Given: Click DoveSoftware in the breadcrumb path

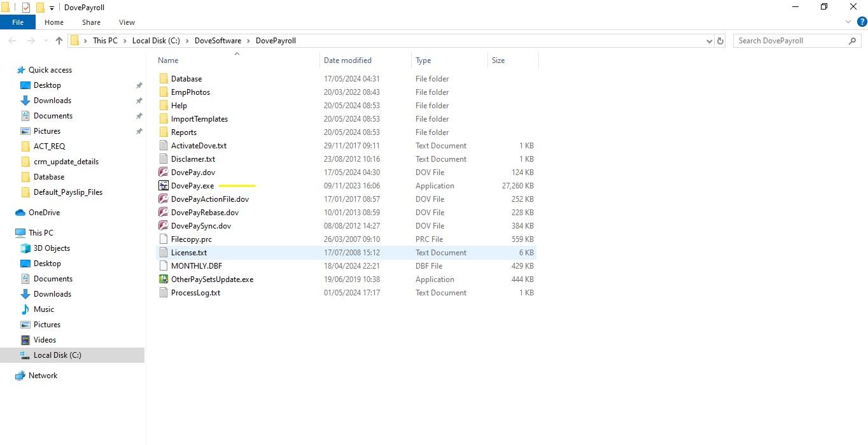Looking at the screenshot, I should pyautogui.click(x=218, y=41).
